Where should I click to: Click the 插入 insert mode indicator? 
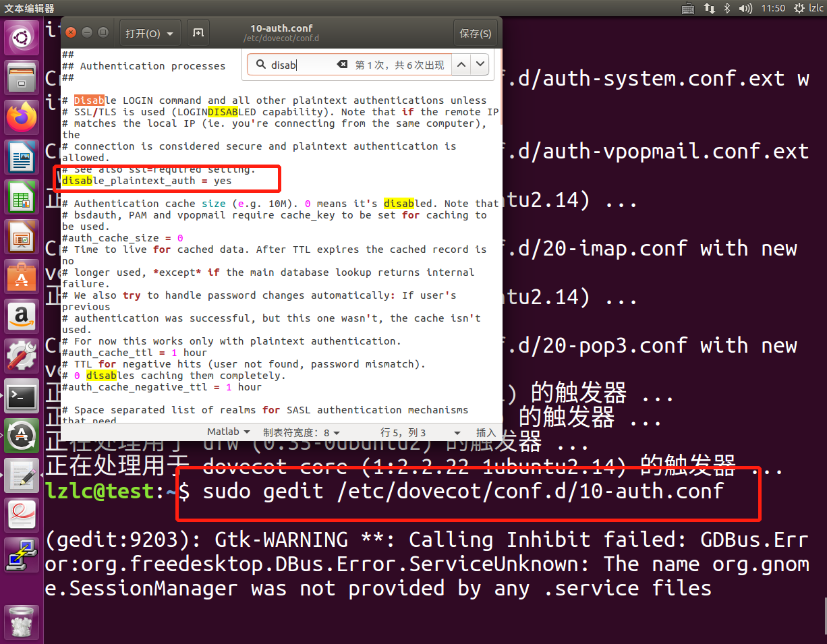tap(486, 432)
